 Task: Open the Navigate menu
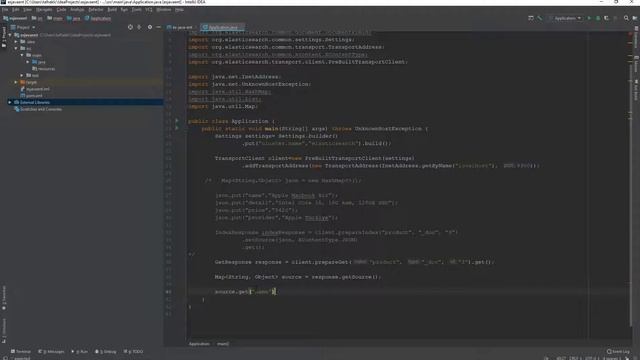[44, 9]
